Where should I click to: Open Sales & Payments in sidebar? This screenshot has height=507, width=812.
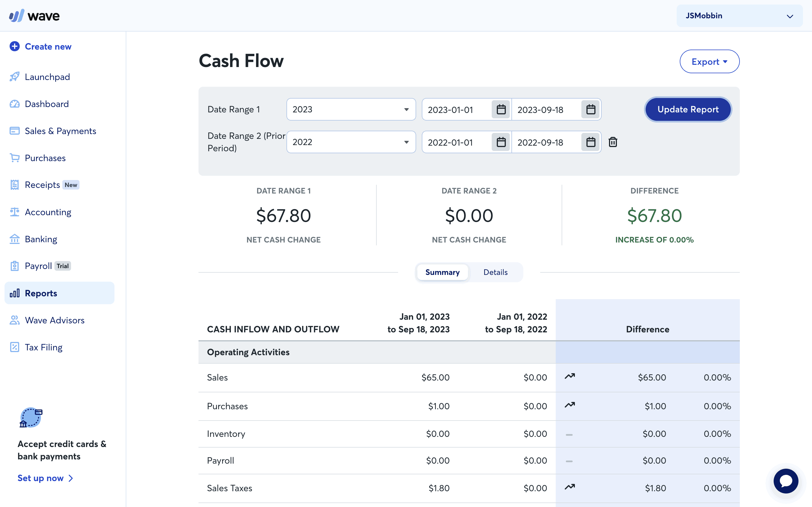[x=60, y=131]
